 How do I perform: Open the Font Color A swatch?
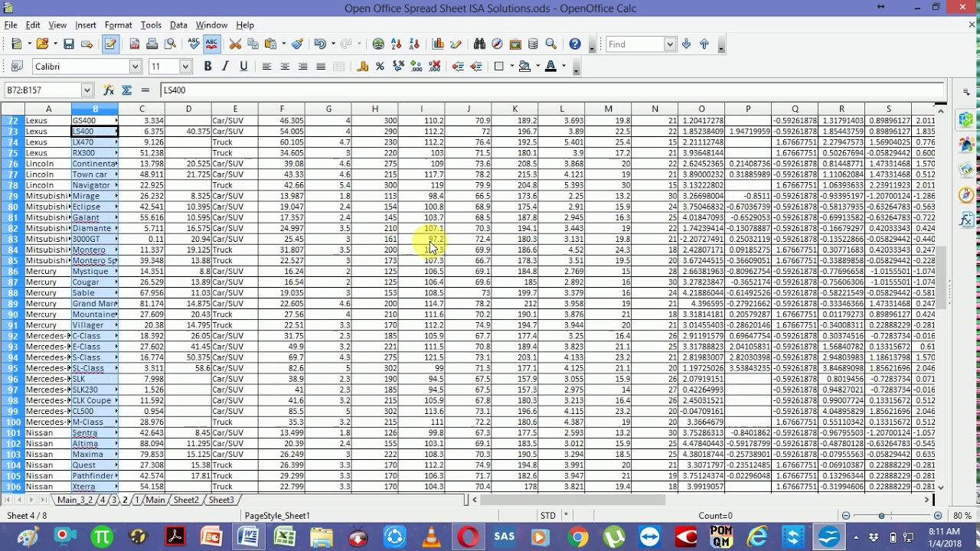550,67
